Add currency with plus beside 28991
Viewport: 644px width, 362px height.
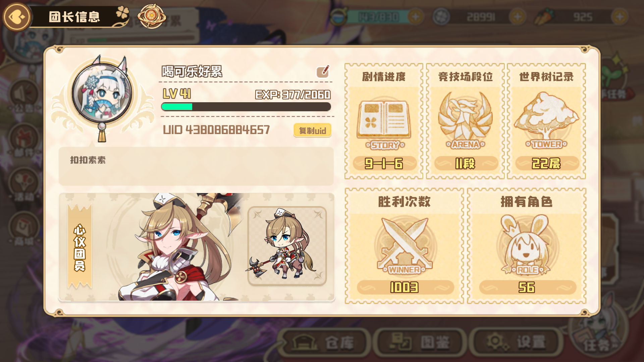(518, 17)
